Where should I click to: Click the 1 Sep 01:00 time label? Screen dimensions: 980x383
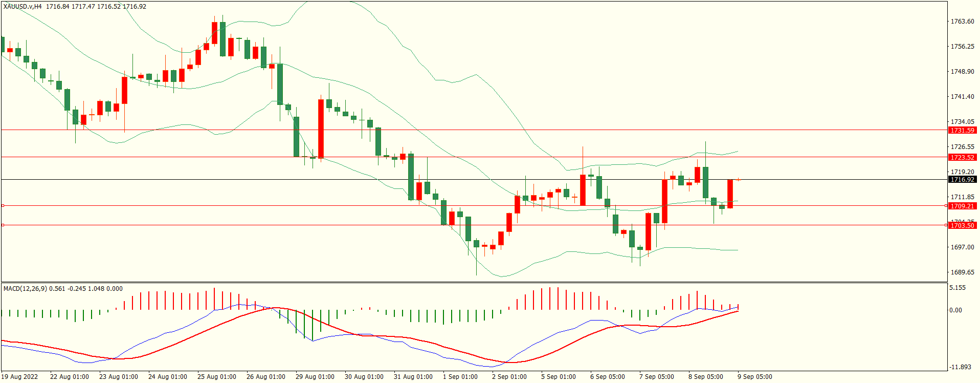[460, 377]
